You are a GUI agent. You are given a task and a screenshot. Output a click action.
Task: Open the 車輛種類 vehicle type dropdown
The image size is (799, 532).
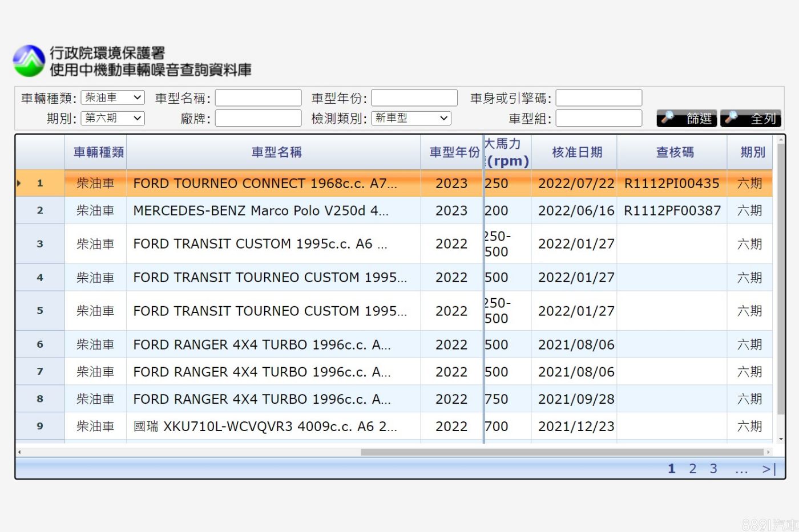(x=112, y=98)
